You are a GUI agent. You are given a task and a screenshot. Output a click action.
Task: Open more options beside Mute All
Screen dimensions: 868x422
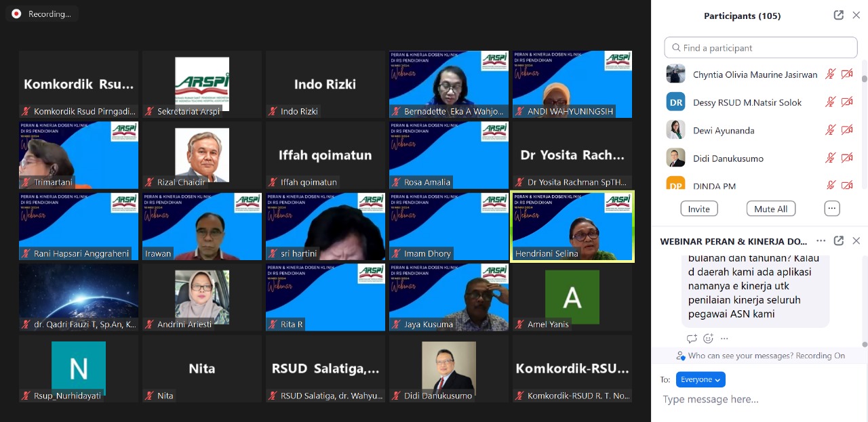[832, 209]
